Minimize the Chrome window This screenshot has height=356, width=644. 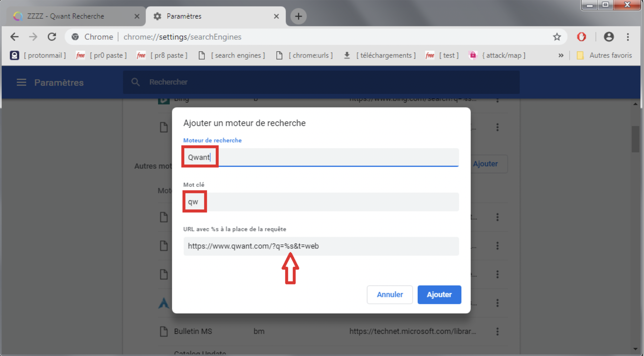(x=590, y=5)
